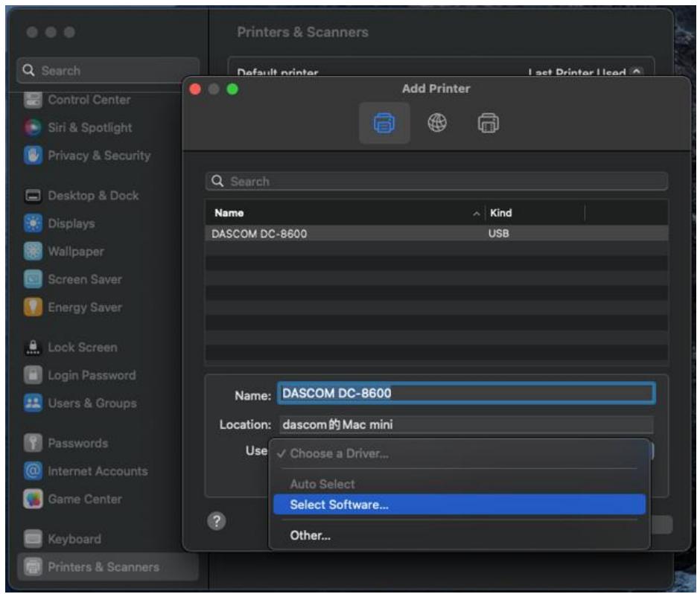Click the magnifier icon in the Settings sidebar search
700x594 pixels.
(28, 70)
